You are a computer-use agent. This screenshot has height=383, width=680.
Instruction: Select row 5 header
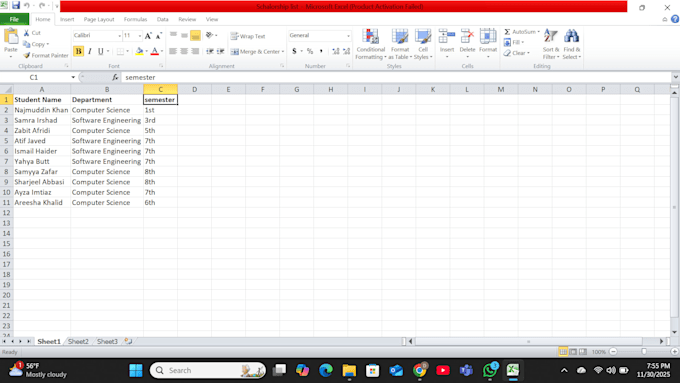pos(6,141)
